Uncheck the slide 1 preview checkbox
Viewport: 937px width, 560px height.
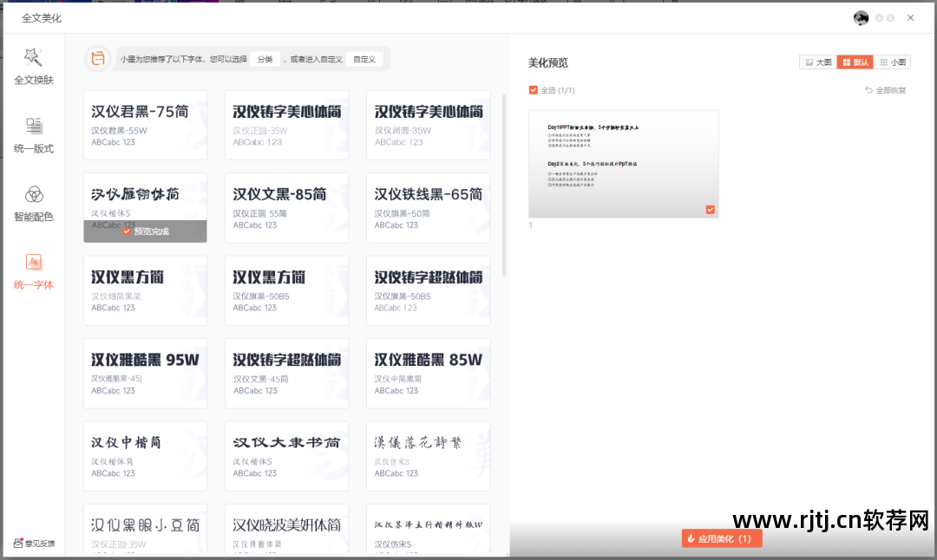coord(710,209)
